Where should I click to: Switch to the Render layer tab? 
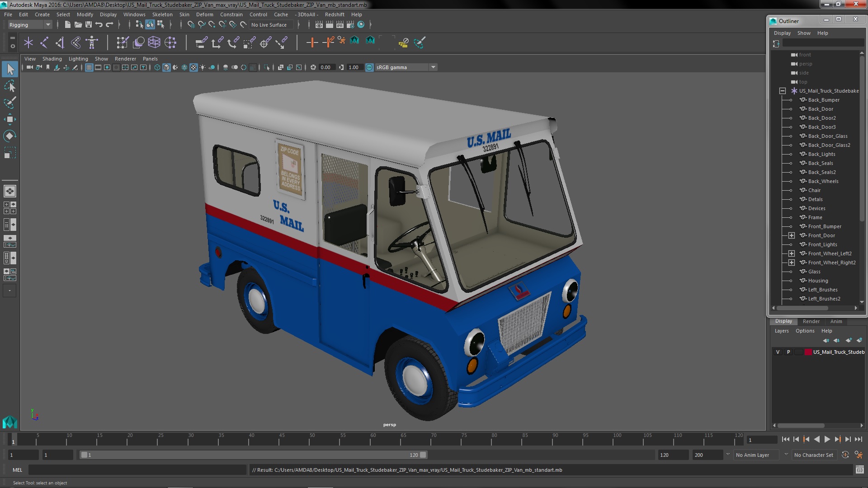click(811, 321)
